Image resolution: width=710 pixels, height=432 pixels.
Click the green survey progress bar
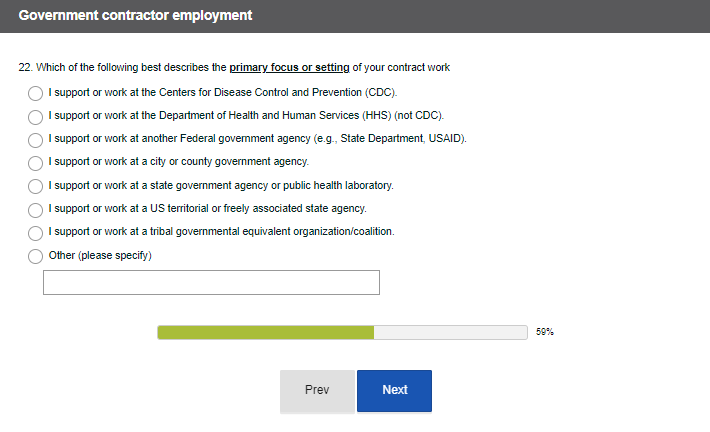[265, 332]
